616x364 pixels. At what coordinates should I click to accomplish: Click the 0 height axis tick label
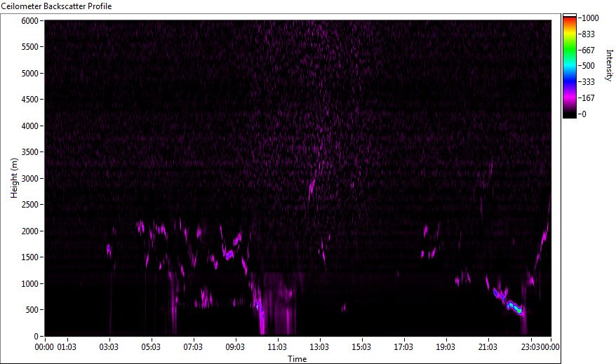point(36,337)
